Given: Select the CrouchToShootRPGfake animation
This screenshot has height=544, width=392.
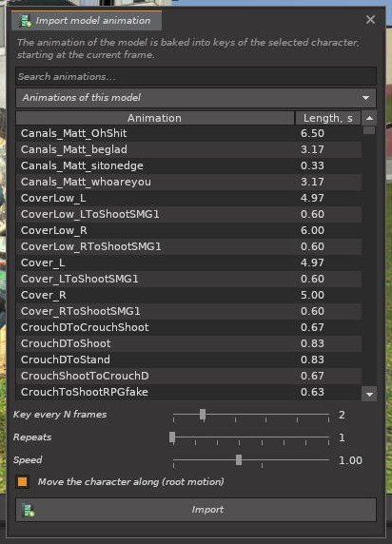Looking at the screenshot, I should coord(188,392).
